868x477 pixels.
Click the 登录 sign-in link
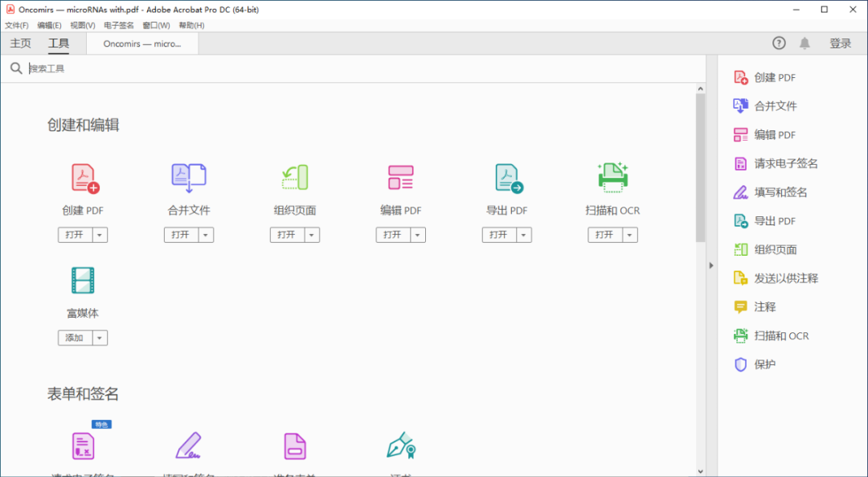pos(841,43)
